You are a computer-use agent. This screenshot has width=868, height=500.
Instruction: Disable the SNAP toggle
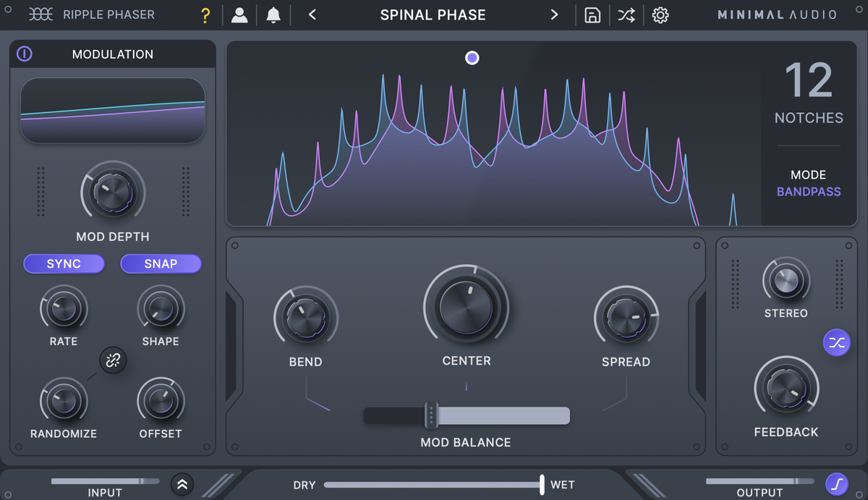point(161,263)
